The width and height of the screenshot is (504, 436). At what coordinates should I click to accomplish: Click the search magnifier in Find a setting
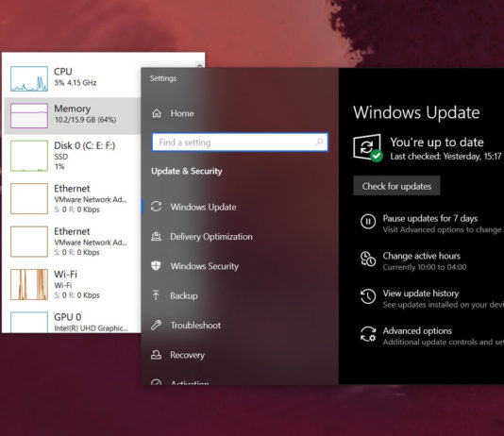[320, 142]
